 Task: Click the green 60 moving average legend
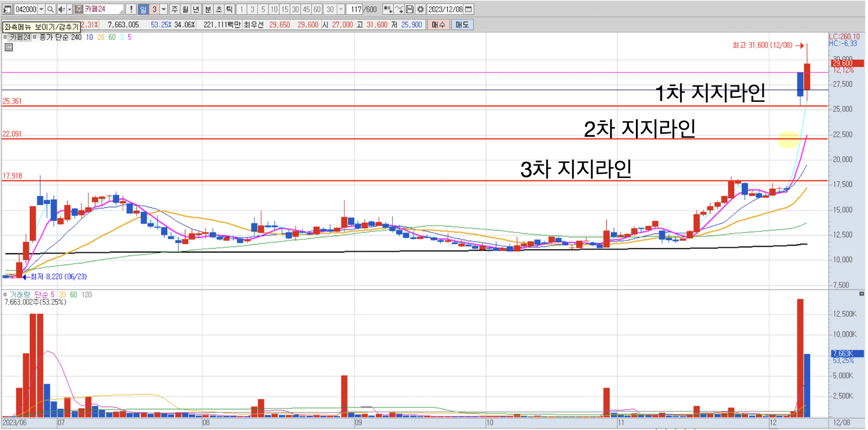[x=112, y=37]
